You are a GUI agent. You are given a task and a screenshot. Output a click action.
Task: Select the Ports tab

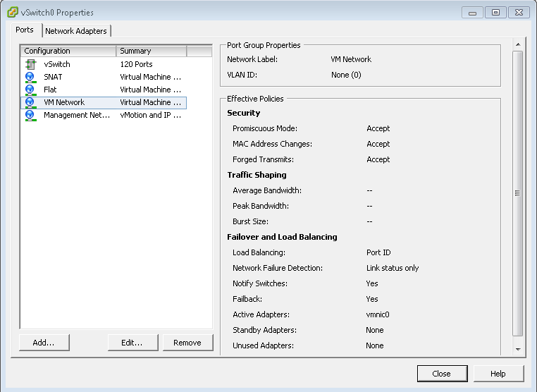[25, 30]
